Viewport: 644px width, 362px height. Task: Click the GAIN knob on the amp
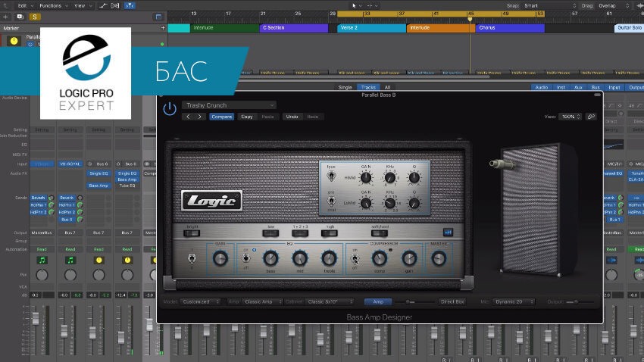pyautogui.click(x=220, y=258)
